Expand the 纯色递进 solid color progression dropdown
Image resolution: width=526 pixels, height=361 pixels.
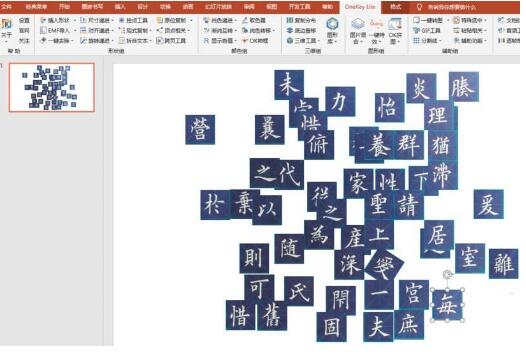(x=235, y=20)
